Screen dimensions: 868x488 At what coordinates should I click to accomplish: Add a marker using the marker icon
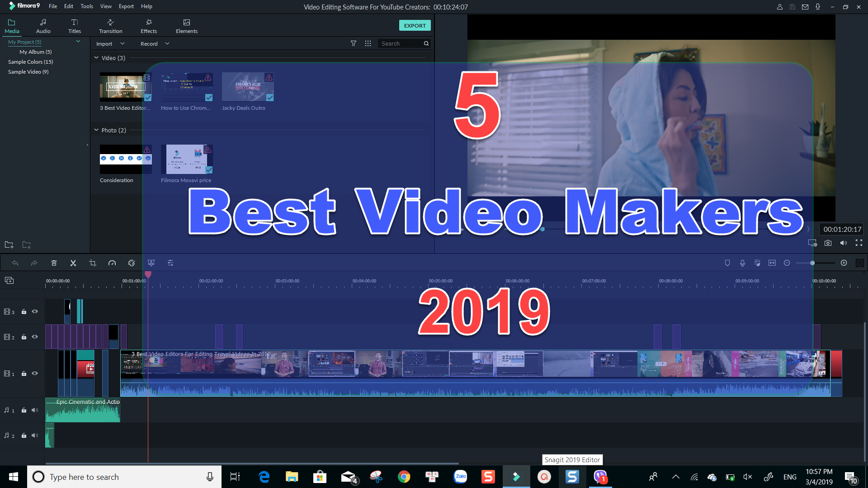point(726,263)
